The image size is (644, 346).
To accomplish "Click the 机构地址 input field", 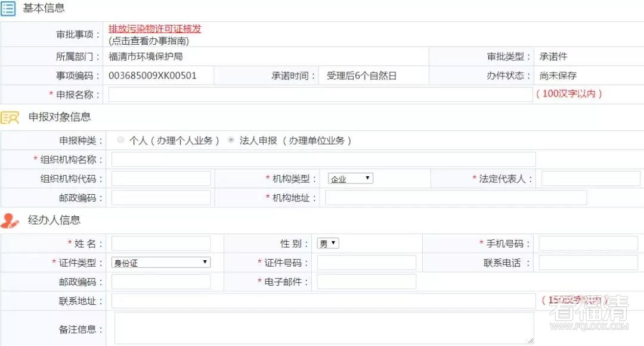I will point(456,198).
